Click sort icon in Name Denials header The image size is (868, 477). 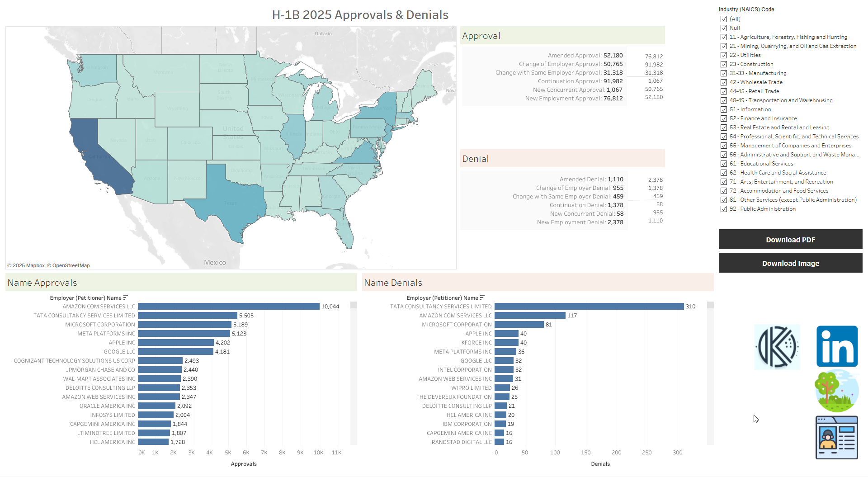482,298
